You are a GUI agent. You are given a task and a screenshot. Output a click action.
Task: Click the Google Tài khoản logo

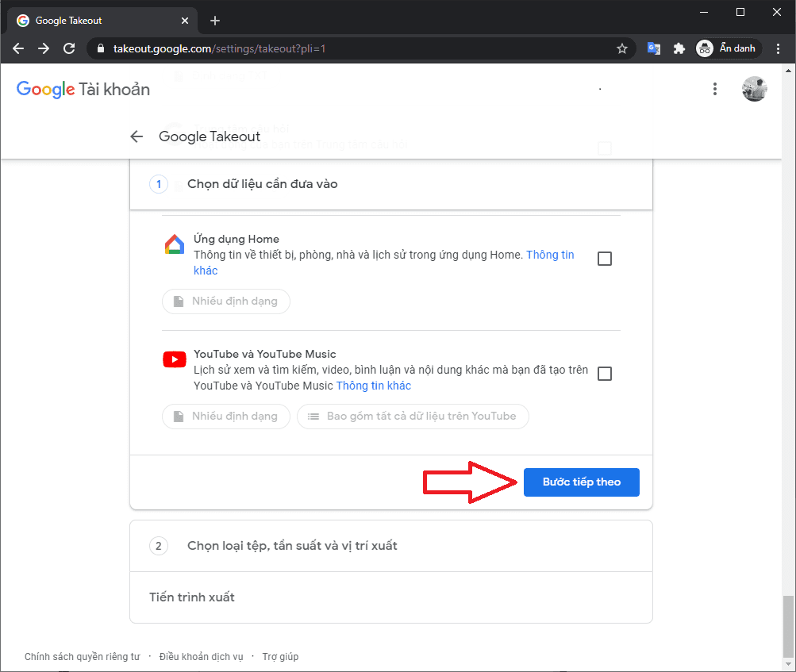(83, 90)
